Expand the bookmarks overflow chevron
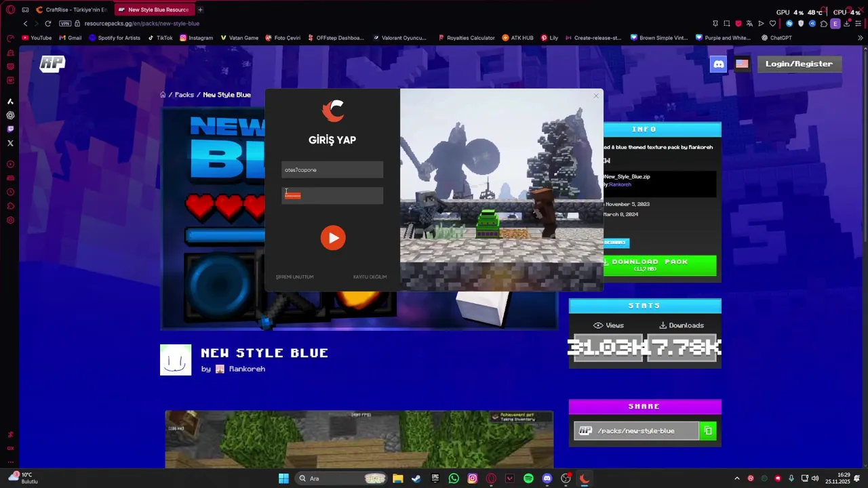Image resolution: width=868 pixels, height=488 pixels. coord(860,38)
